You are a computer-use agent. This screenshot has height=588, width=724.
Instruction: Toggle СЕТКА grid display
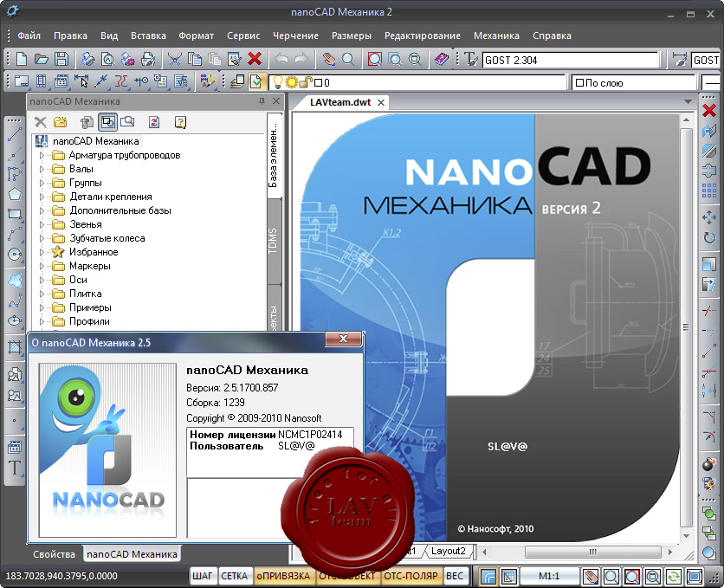tap(234, 576)
